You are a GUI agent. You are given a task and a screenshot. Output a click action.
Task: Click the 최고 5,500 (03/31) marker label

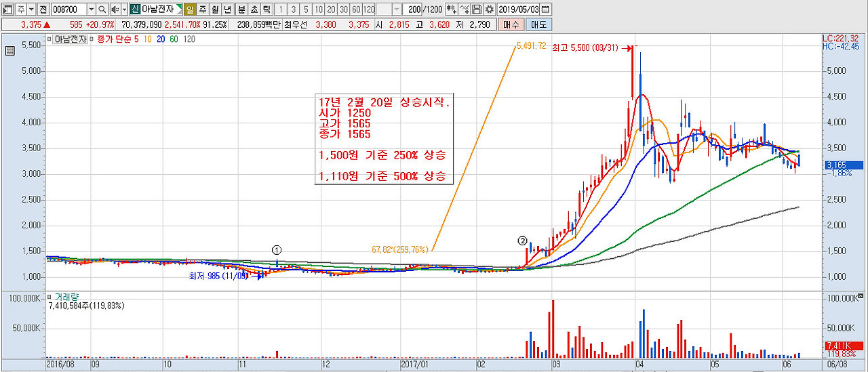point(586,47)
